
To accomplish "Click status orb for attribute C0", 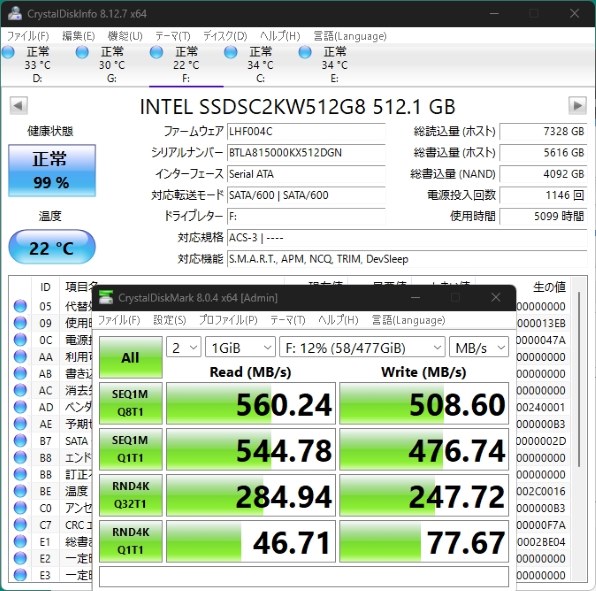I will 20,507.
